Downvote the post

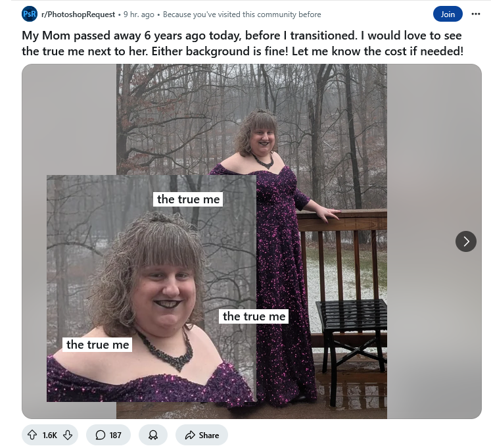pyautogui.click(x=68, y=435)
